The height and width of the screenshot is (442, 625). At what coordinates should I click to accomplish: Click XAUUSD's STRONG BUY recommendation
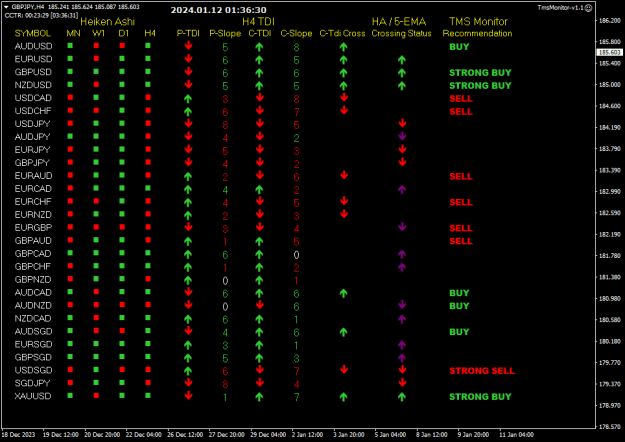tap(480, 397)
